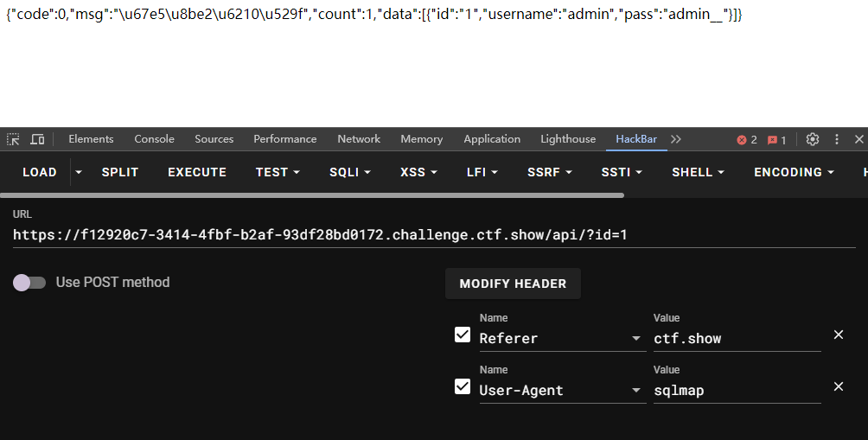Activate the inspect element picker icon

pos(13,139)
